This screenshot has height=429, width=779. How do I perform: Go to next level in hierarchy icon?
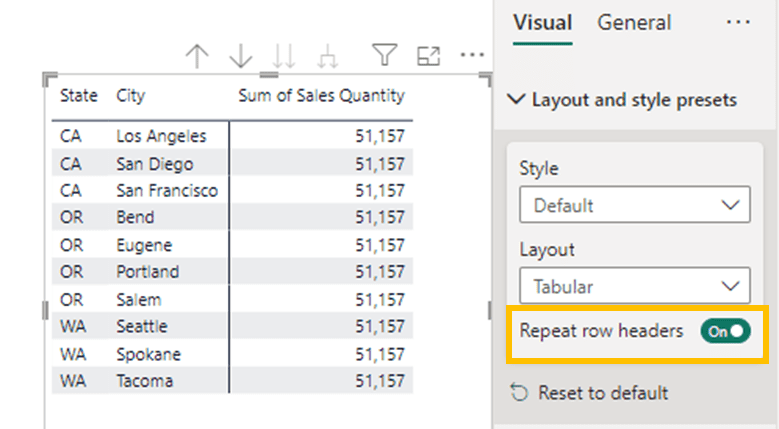pos(283,57)
